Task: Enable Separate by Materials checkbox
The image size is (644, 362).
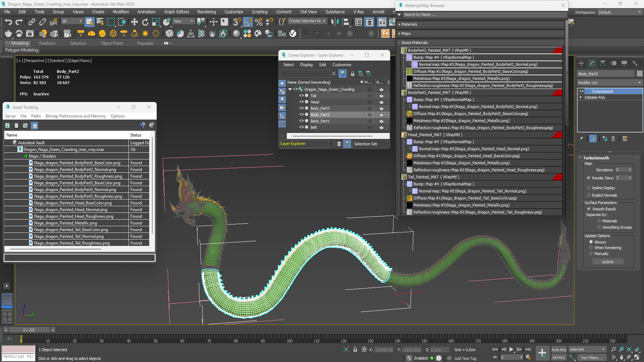Action: 599,221
